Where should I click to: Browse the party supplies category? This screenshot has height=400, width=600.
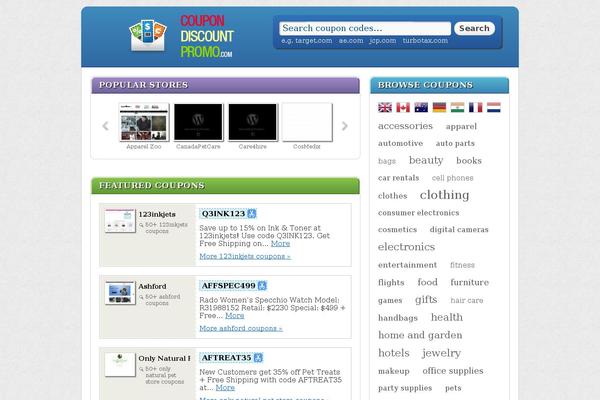coord(405,388)
